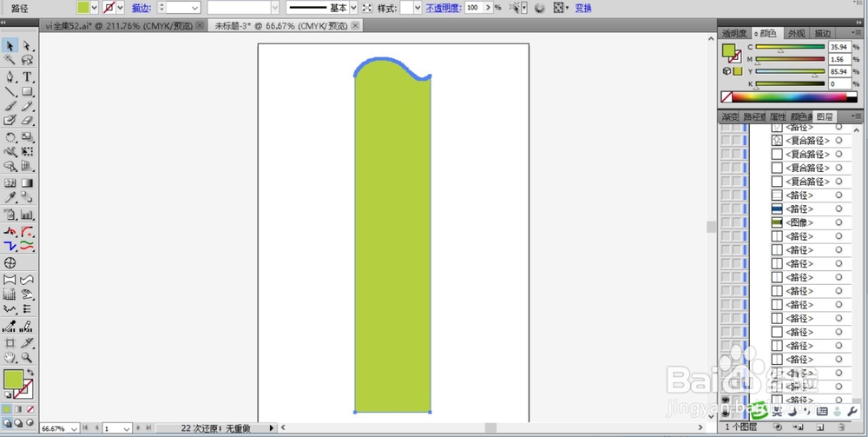Select the Gradient tool

27,182
